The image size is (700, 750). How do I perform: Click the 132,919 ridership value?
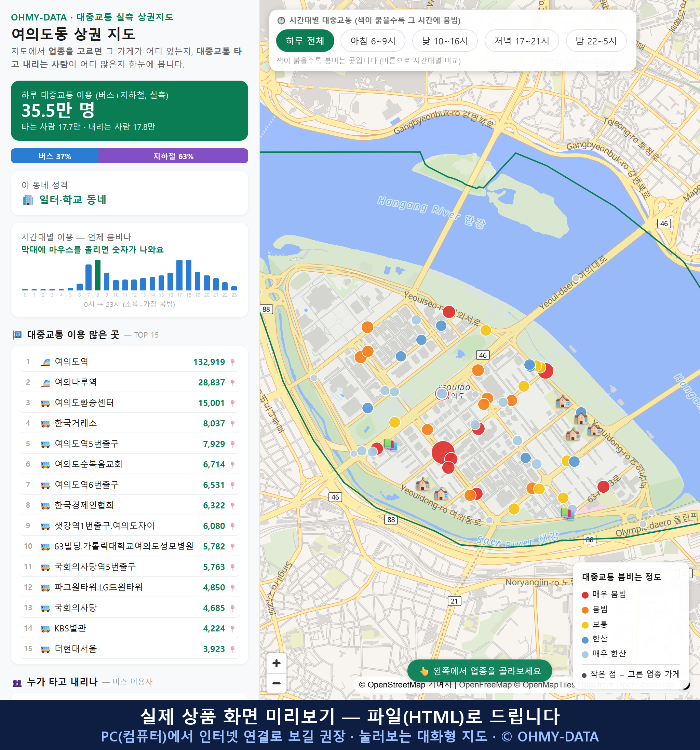click(209, 362)
